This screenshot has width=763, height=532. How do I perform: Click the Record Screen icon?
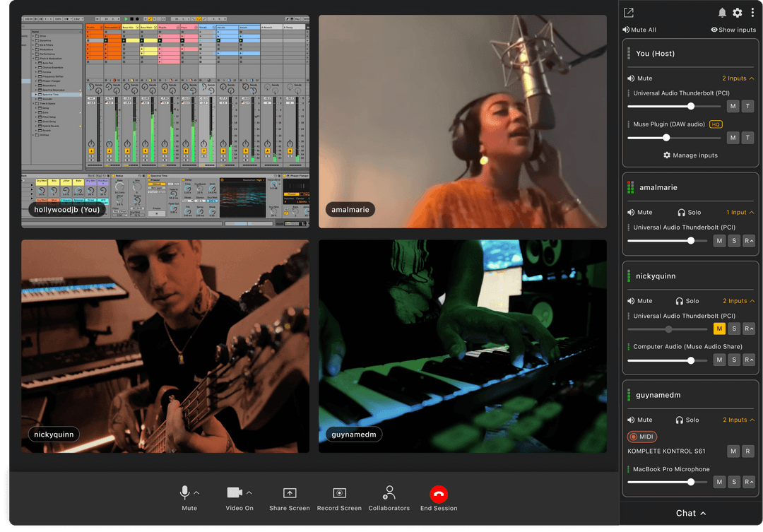[339, 492]
